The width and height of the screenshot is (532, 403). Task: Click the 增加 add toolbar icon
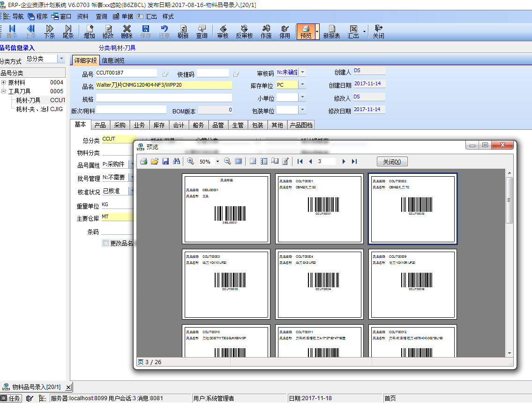pos(90,31)
